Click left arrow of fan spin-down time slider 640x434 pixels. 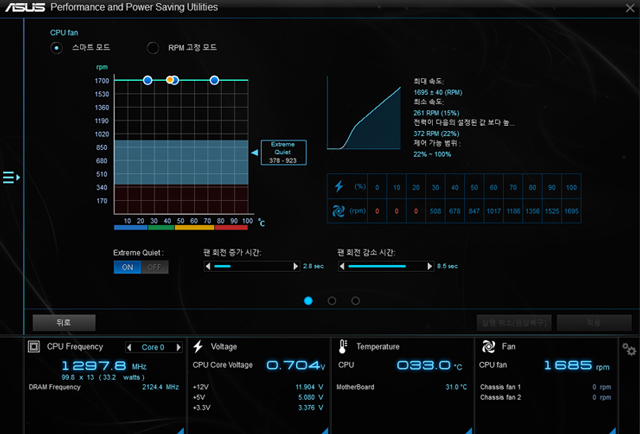(342, 266)
